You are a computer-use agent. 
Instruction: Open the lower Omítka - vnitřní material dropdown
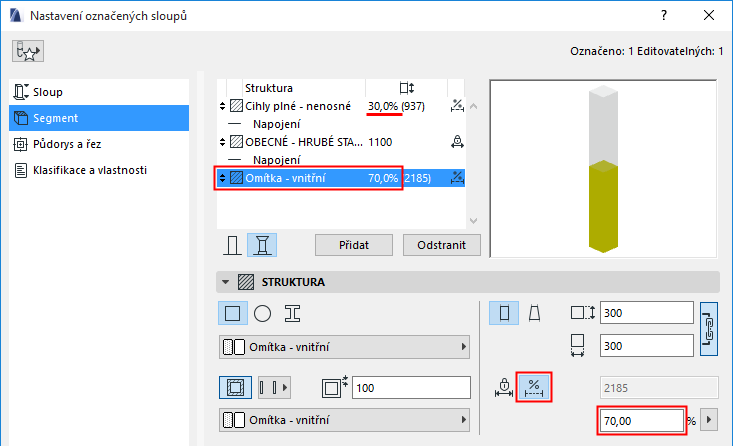pos(345,420)
